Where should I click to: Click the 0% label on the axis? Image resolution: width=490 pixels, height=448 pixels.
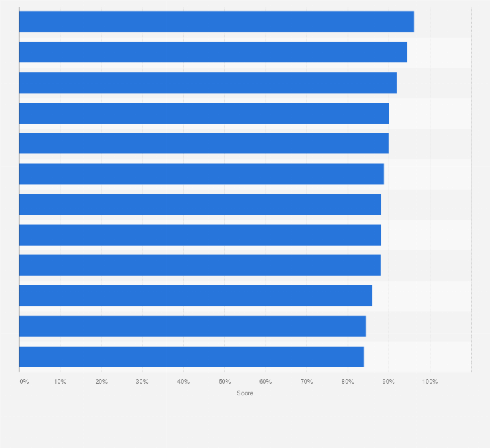coord(24,381)
